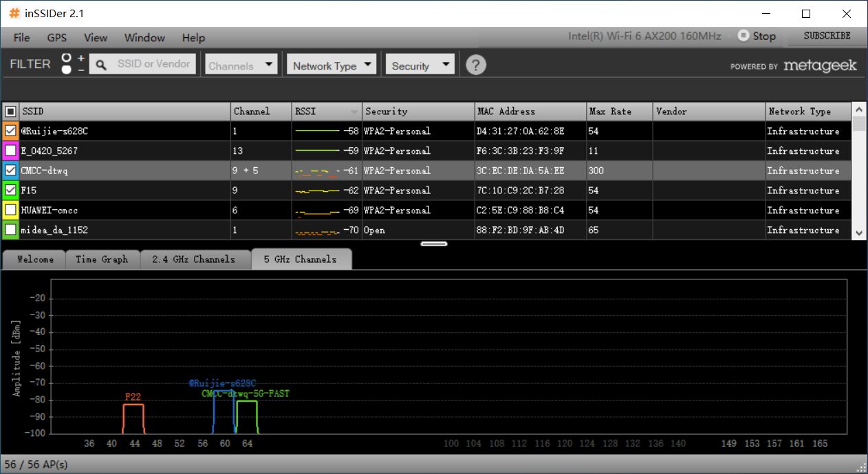
Task: Open the GPS menu
Action: coord(57,37)
